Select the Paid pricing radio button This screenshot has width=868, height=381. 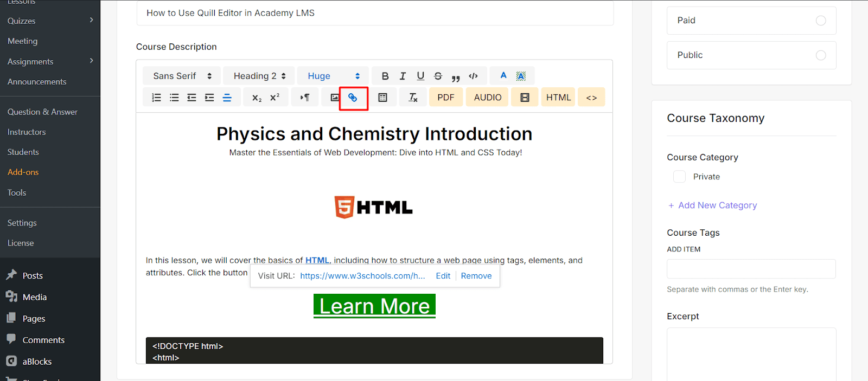[819, 20]
